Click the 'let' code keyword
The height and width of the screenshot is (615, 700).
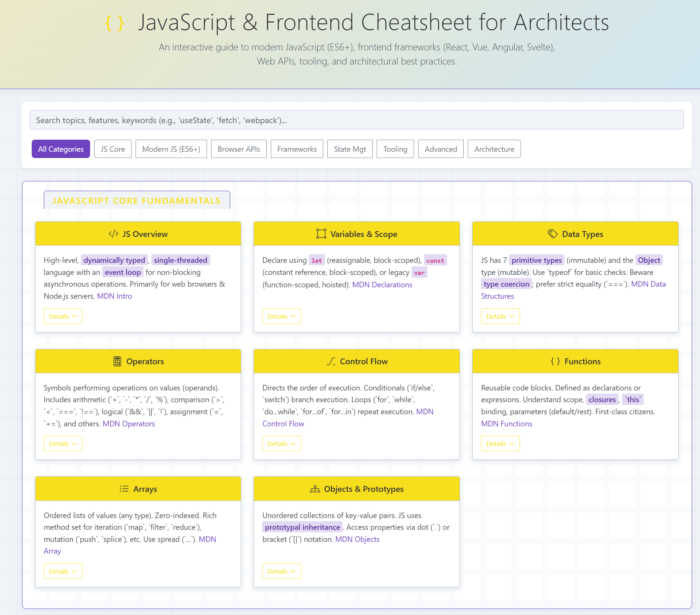click(x=317, y=260)
